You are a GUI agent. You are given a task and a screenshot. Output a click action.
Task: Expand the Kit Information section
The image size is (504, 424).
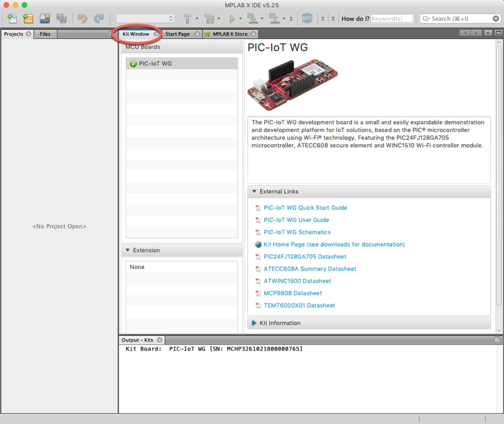[x=254, y=323]
